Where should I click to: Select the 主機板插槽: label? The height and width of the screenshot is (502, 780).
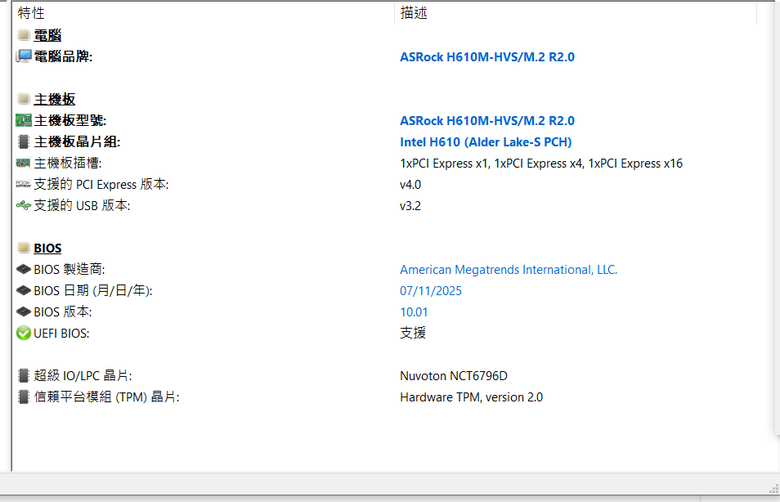(x=68, y=163)
